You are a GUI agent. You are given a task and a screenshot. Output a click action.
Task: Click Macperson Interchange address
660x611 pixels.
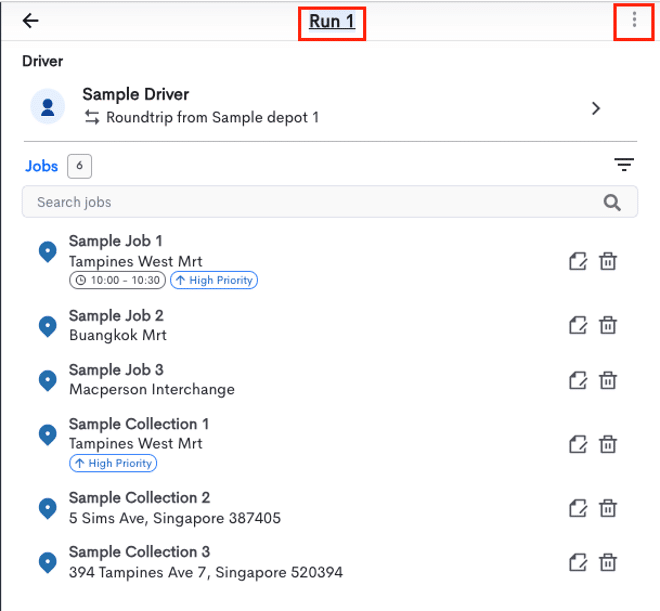click(152, 390)
